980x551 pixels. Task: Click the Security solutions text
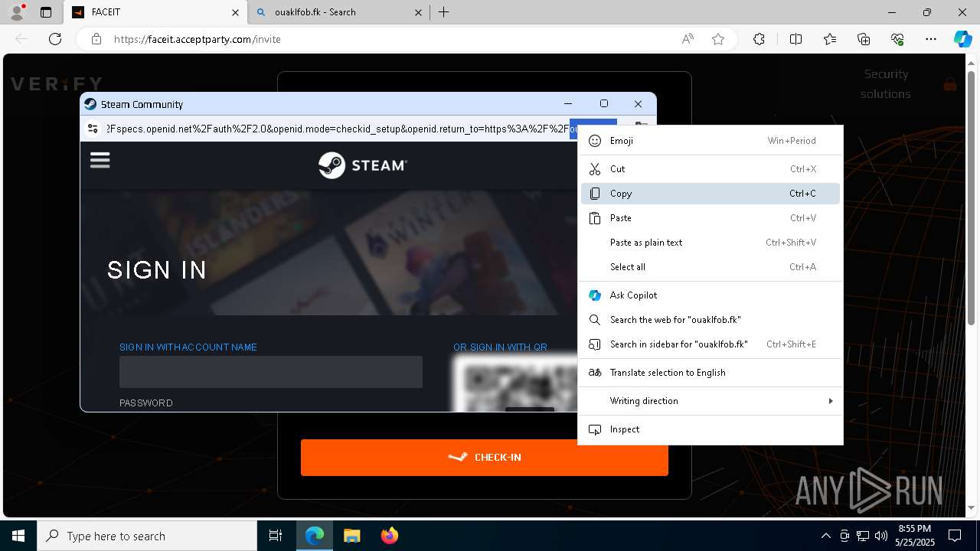point(886,84)
